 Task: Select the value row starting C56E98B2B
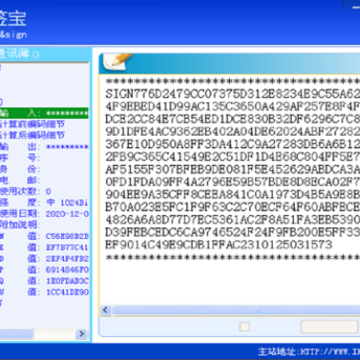coord(44,236)
